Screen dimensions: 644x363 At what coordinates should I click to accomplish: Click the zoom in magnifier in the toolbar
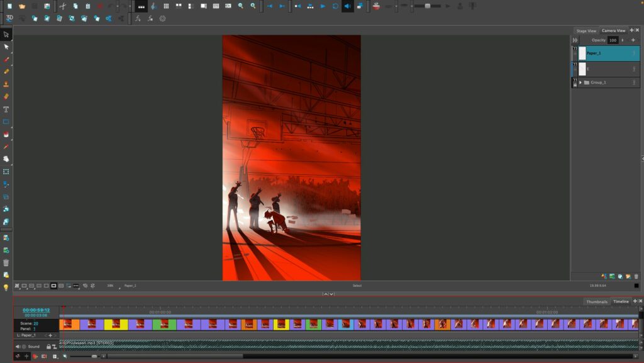pos(253,6)
